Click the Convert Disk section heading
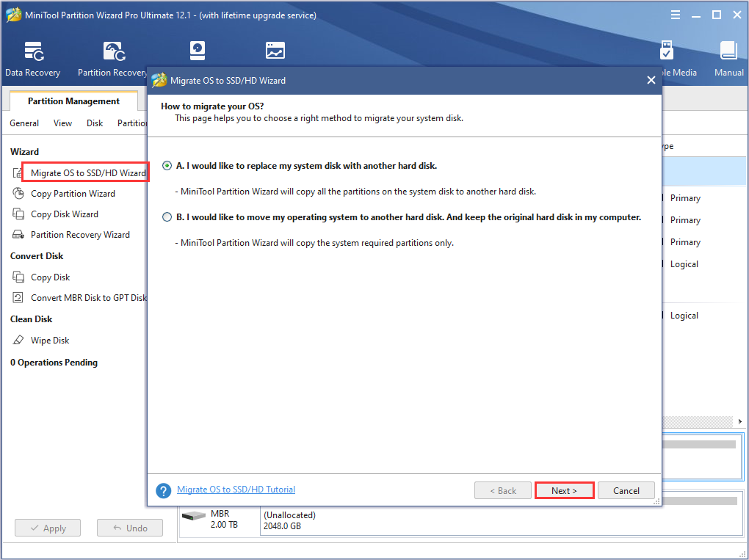 (37, 256)
